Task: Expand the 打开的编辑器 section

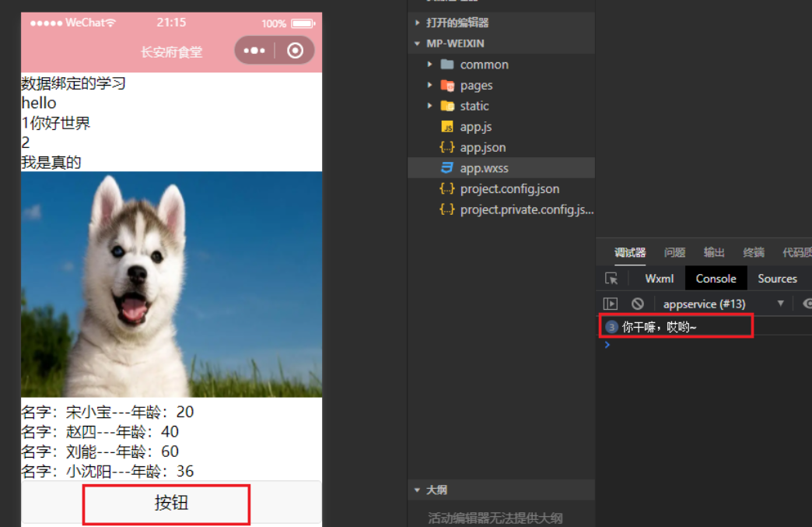Action: pyautogui.click(x=418, y=23)
